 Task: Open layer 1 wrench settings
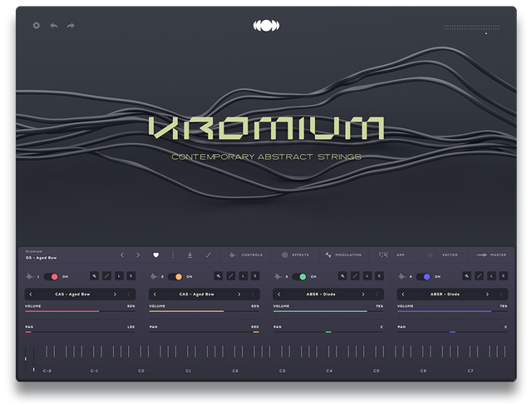(x=95, y=276)
